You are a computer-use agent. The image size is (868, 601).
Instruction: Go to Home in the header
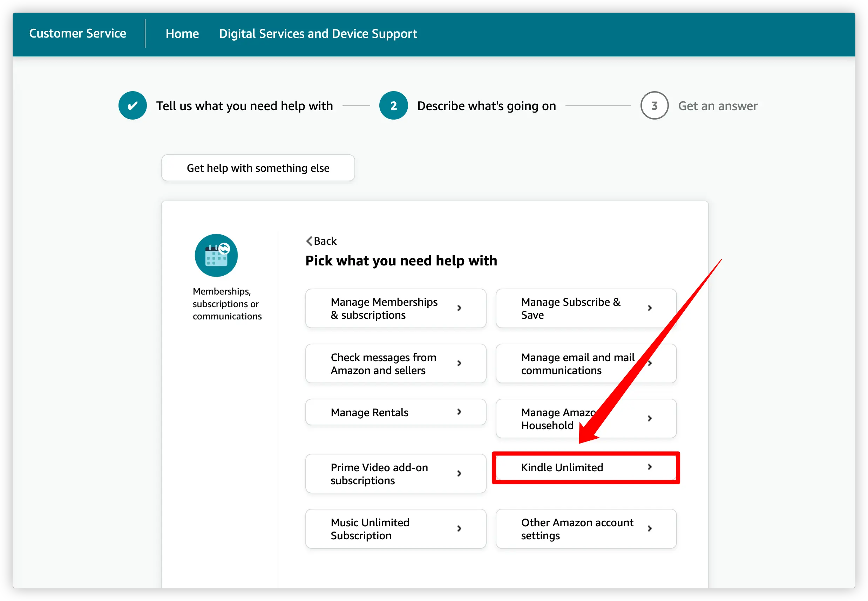182,34
